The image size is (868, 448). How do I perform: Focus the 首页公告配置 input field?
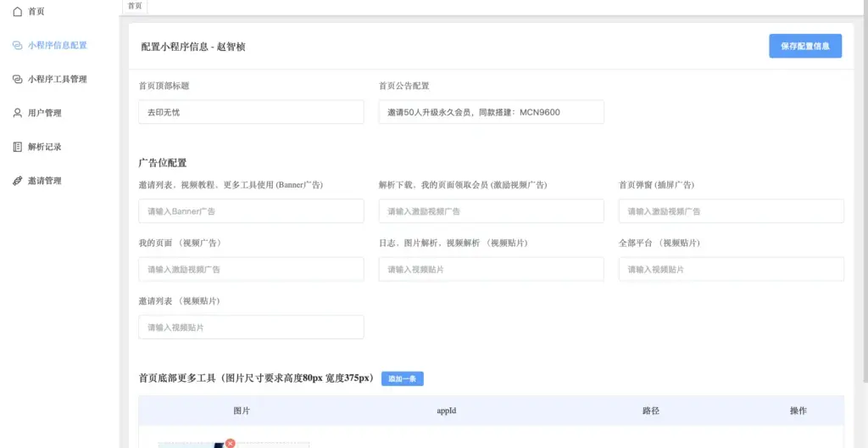(491, 112)
